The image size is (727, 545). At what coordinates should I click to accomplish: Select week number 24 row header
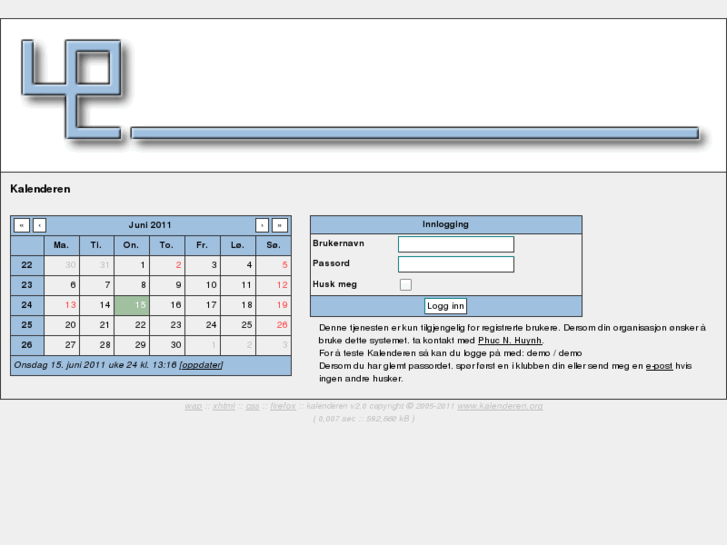tap(27, 305)
